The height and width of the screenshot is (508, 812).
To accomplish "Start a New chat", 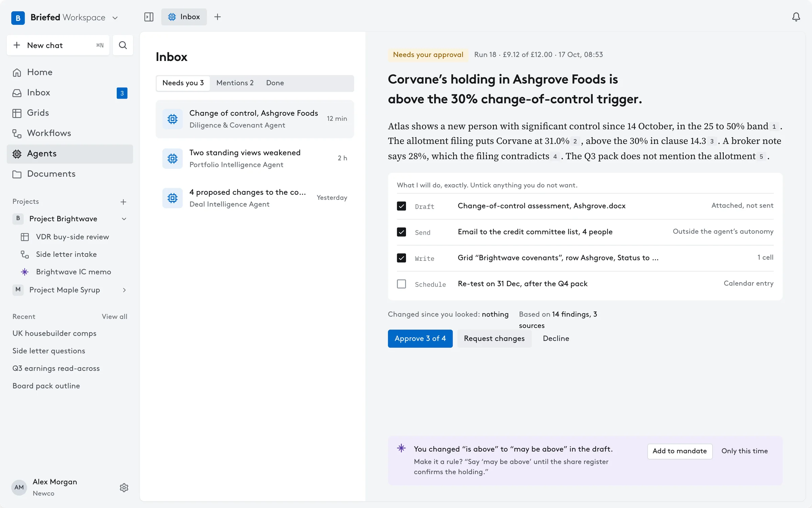I will [58, 45].
